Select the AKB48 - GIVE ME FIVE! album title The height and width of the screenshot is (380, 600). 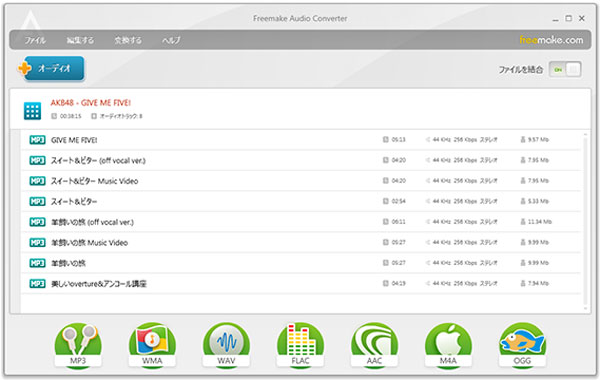point(91,103)
